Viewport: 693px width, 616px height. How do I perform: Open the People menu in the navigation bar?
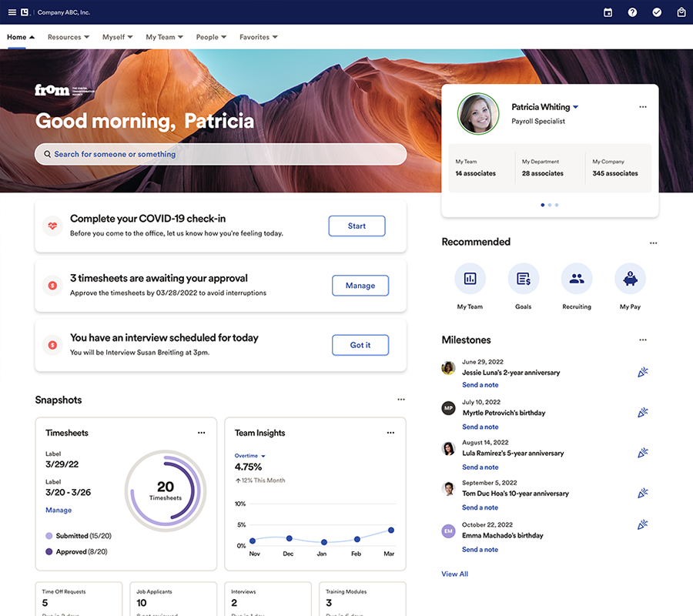pyautogui.click(x=210, y=37)
